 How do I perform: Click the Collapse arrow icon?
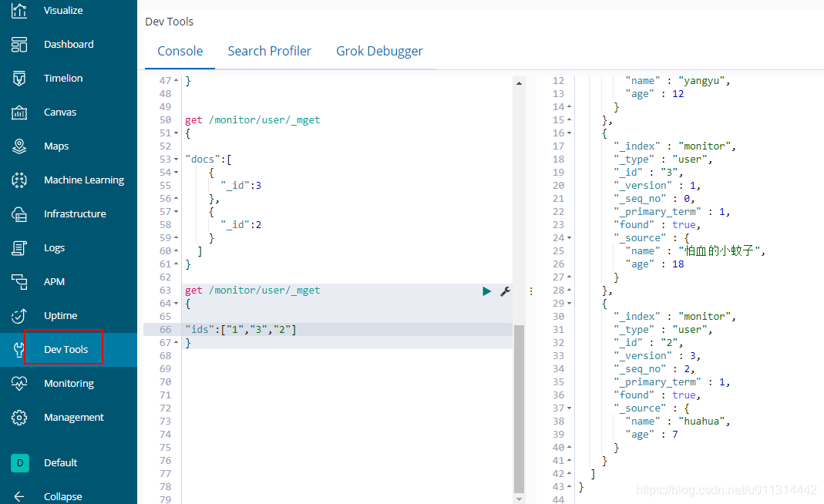pos(19,496)
